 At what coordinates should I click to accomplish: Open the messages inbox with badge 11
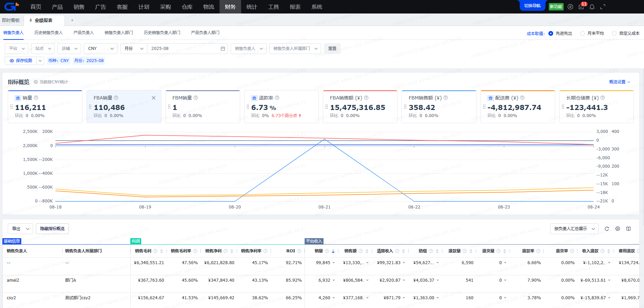click(581, 7)
